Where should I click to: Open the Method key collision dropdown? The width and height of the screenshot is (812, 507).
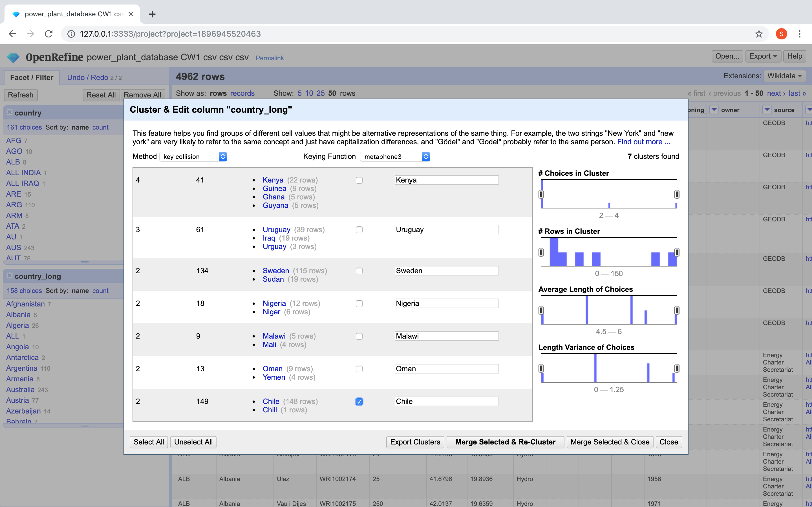click(x=193, y=157)
